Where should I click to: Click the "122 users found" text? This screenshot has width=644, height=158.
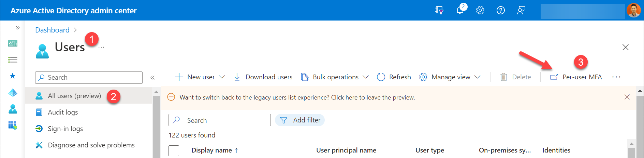click(x=192, y=135)
